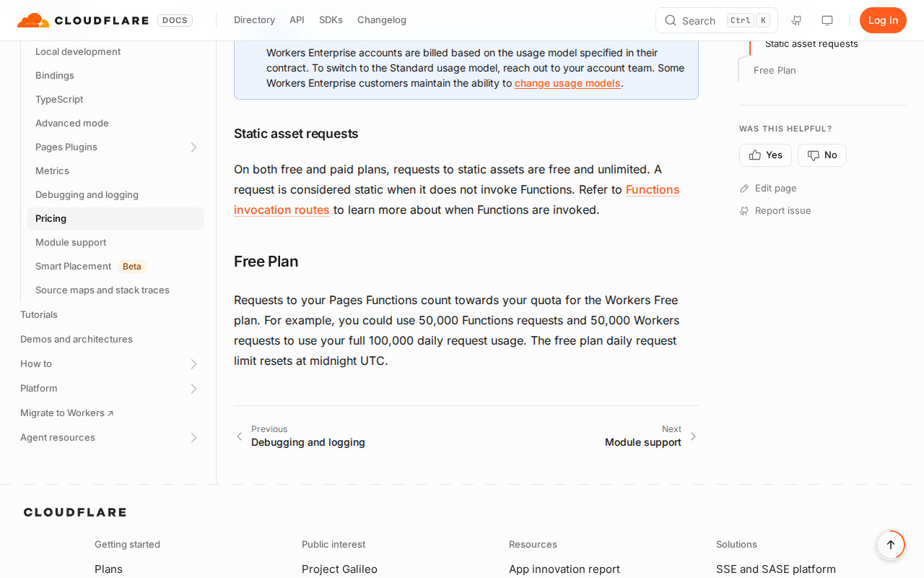This screenshot has height=578, width=924.
Task: Open TypeScript in sidebar
Action: click(x=59, y=100)
